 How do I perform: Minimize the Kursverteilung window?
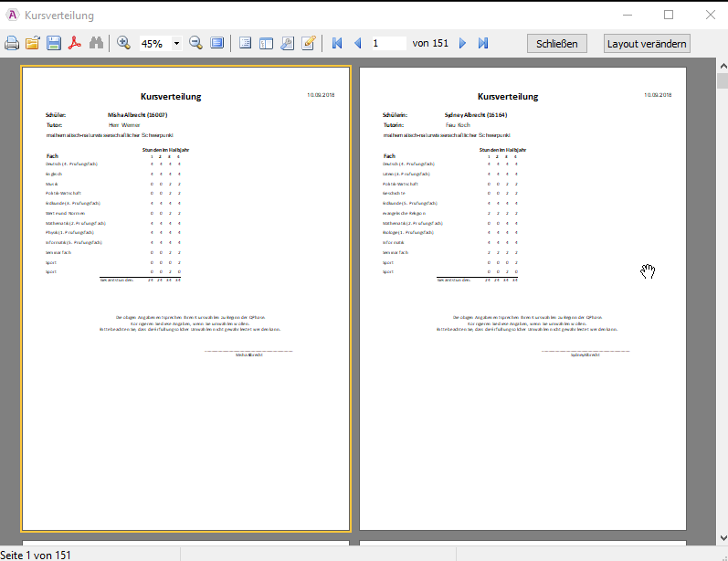point(628,15)
